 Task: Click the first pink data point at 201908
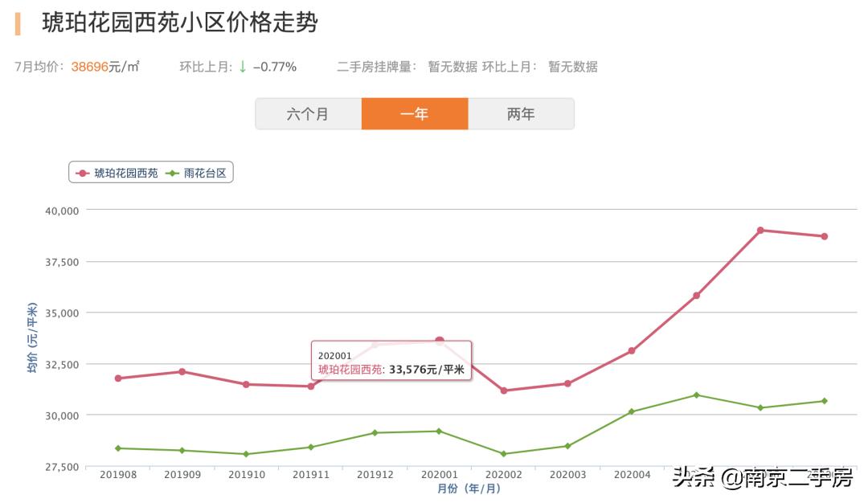click(118, 378)
